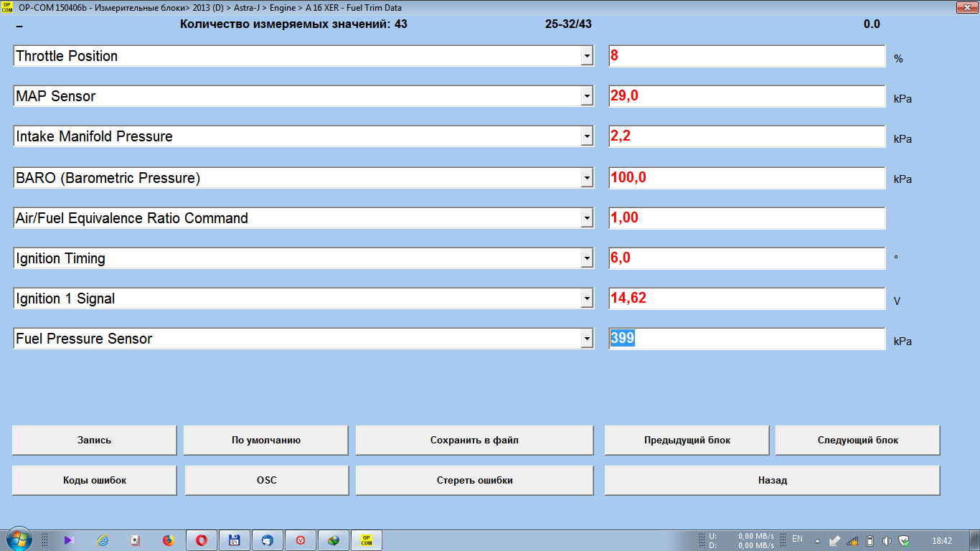
Task: Open the Air/Fuel Equivalence Ratio Command dropdown
Action: (x=587, y=218)
